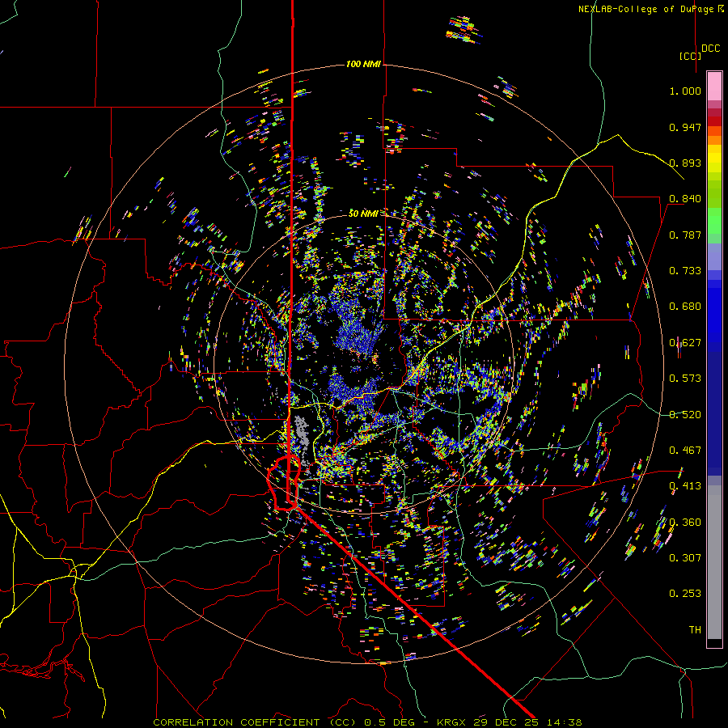Click the 14:38 timestamp in the caption
Screen dimensions: 728x728
[x=565, y=722]
